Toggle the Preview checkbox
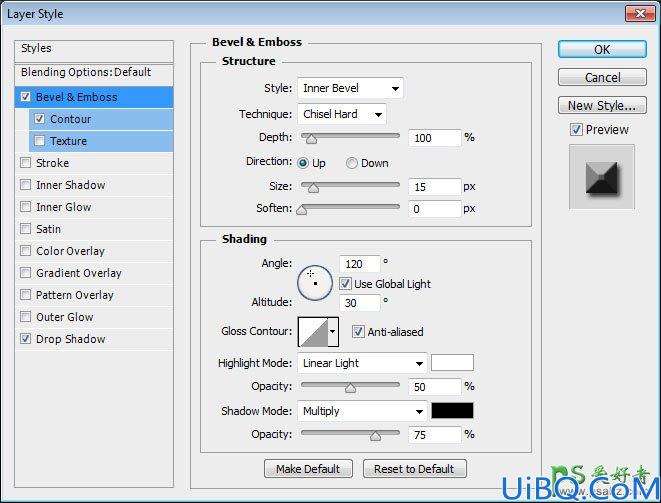 [576, 129]
